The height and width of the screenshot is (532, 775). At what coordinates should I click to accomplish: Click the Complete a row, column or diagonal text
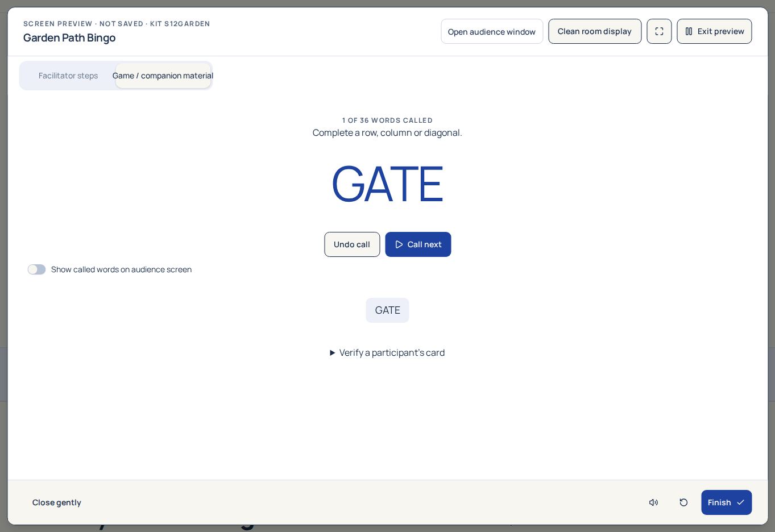(387, 132)
